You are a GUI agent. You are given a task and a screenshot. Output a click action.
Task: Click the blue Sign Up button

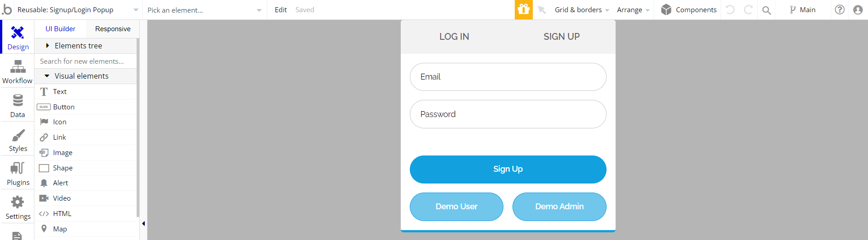tap(508, 169)
